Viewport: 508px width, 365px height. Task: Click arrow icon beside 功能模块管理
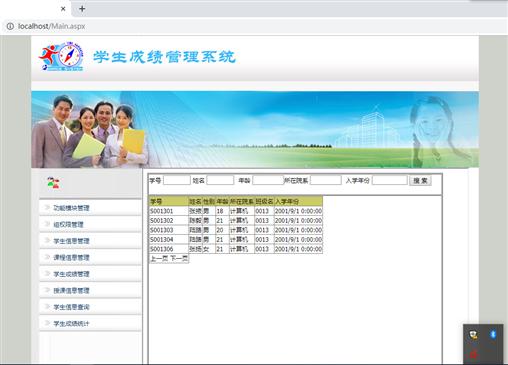pos(47,207)
